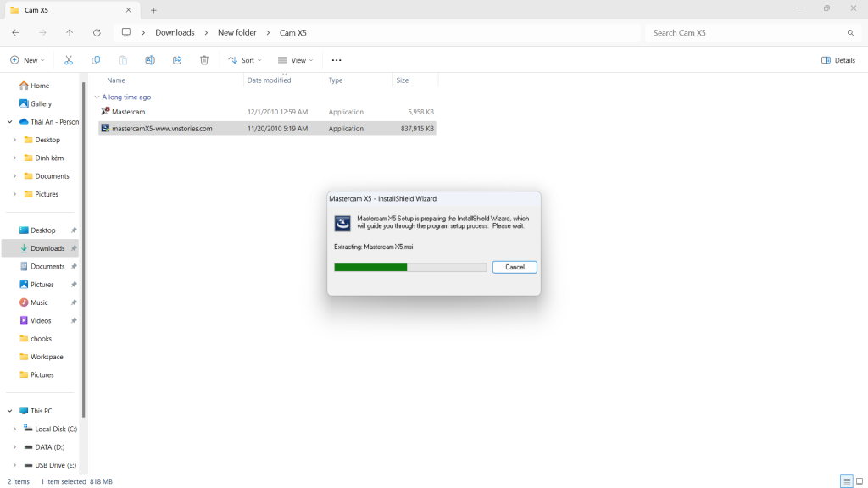This screenshot has height=488, width=868.
Task: Open the New dropdown menu
Action: 27,60
